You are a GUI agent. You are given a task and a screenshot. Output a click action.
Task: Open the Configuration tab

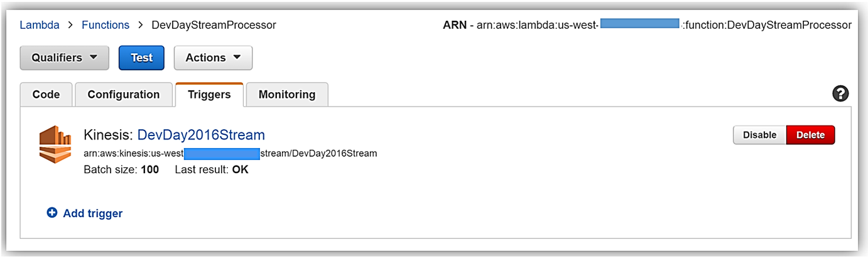point(124,95)
